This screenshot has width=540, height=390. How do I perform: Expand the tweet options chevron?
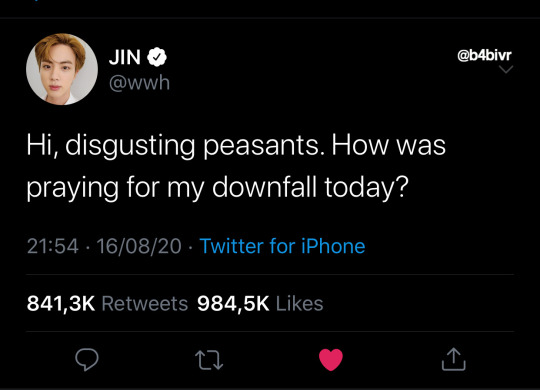tap(506, 69)
